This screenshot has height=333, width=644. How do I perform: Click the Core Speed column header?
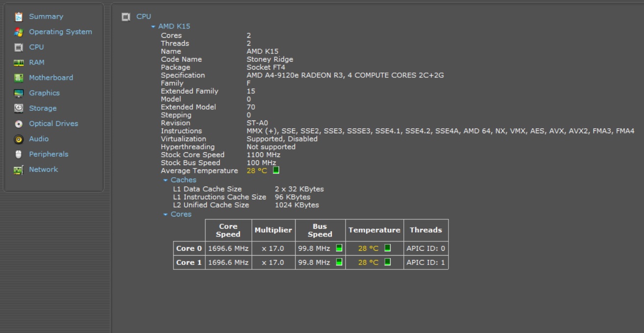pos(228,230)
